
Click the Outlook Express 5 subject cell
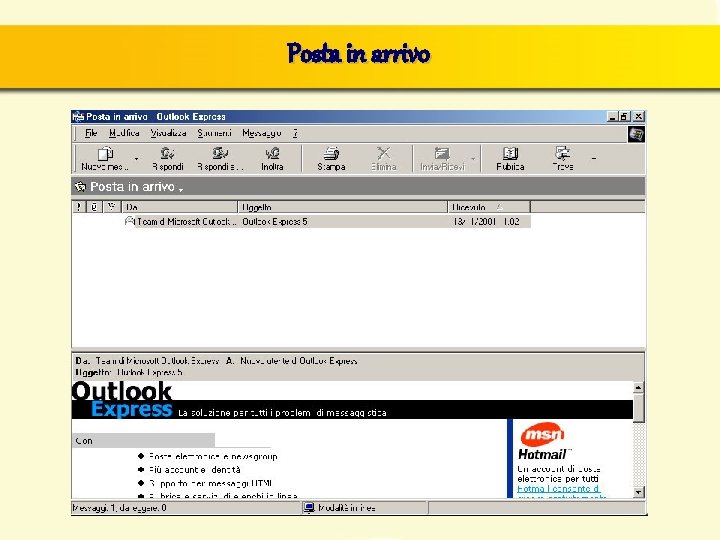pos(275,222)
